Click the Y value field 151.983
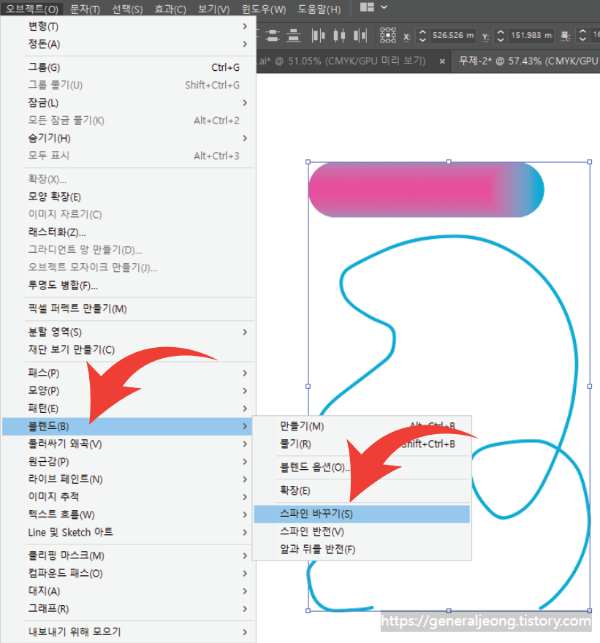The width and height of the screenshot is (600, 643). point(531,36)
